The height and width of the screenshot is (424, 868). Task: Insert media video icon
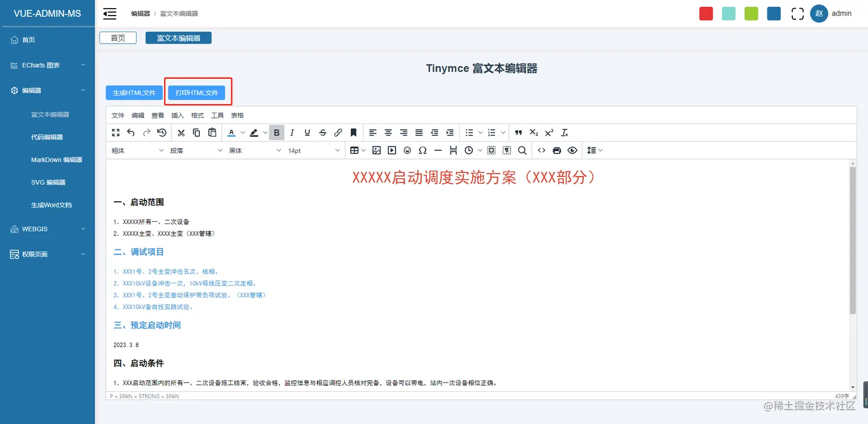(x=392, y=151)
